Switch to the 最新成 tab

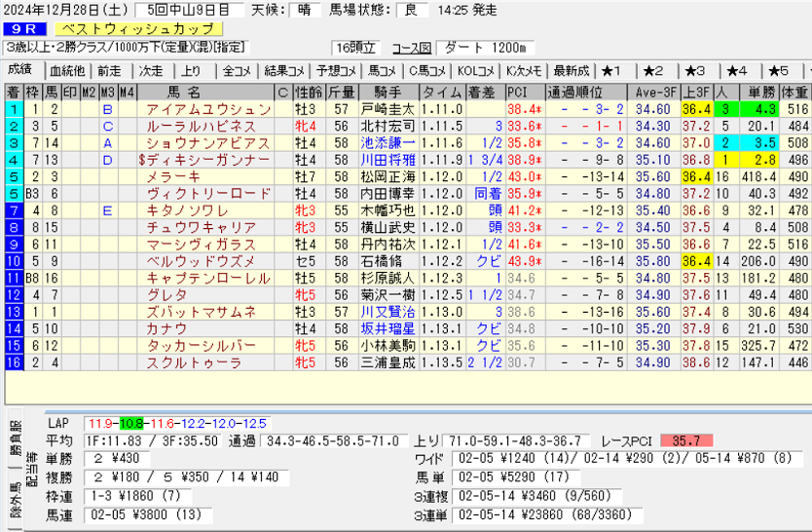click(571, 70)
